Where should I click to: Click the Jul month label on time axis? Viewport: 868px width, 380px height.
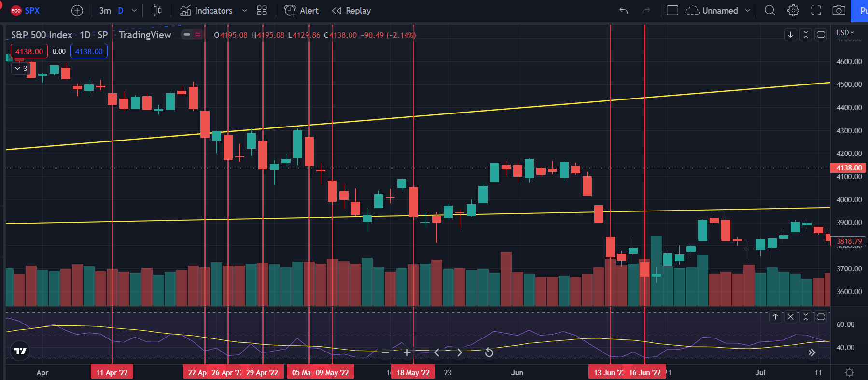760,372
